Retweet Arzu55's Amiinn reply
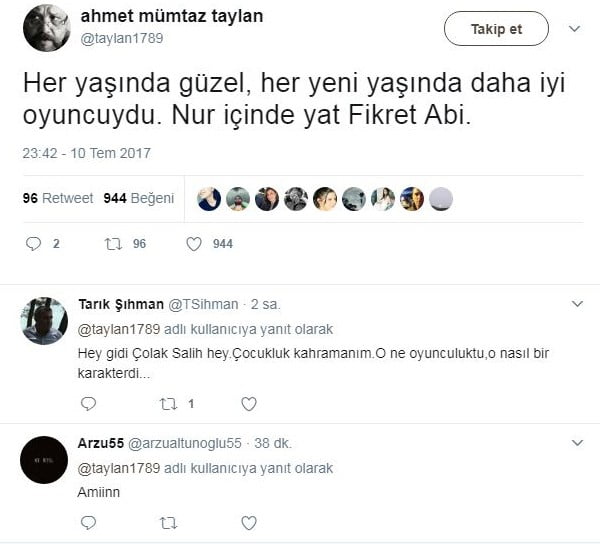600x544 pixels. point(168,522)
